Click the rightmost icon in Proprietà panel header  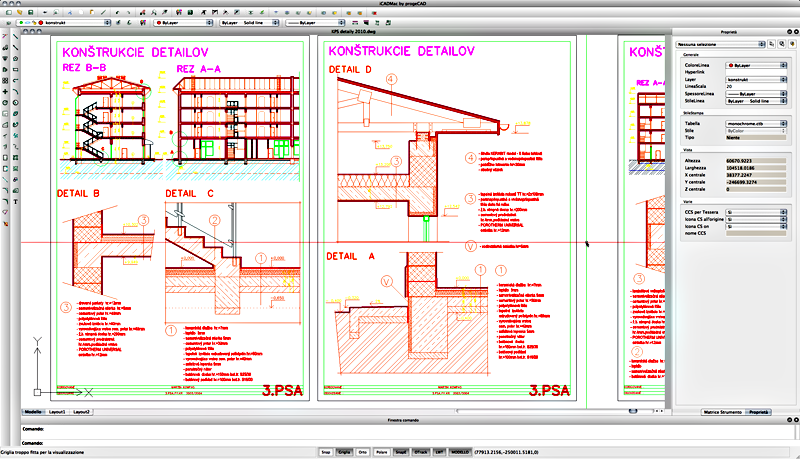[x=791, y=45]
